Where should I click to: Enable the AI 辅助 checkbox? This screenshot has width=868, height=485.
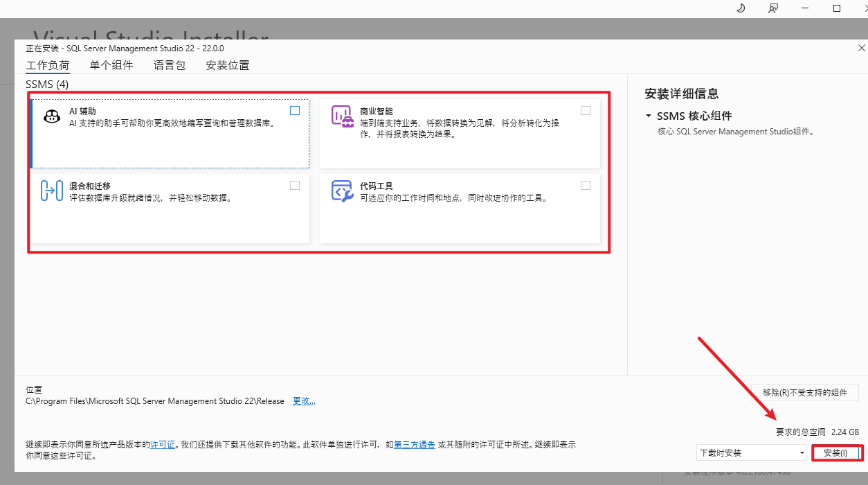coord(295,110)
